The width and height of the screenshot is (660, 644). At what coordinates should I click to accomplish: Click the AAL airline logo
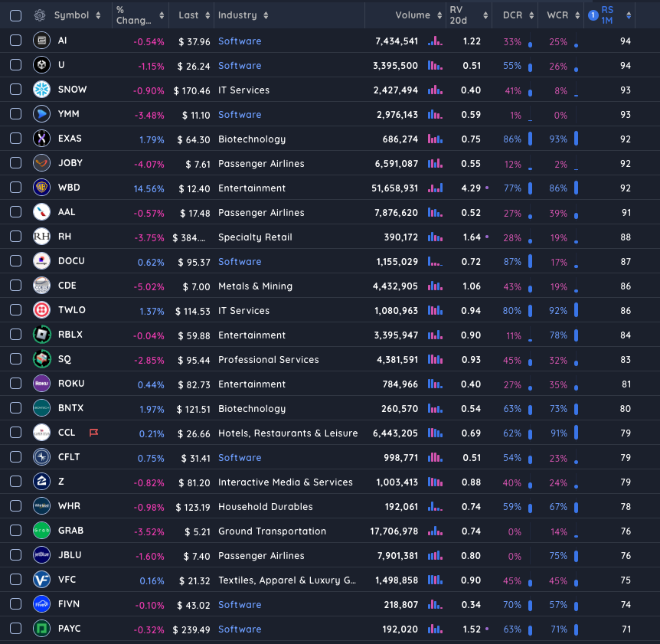[41, 211]
